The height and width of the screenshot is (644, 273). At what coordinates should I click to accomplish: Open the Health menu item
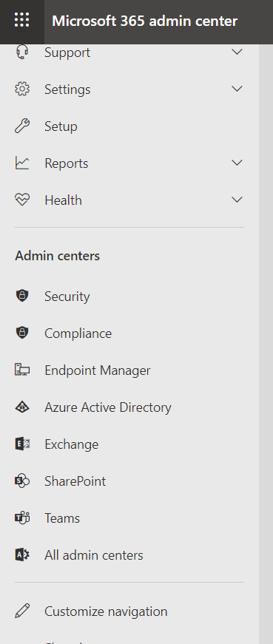(x=64, y=200)
